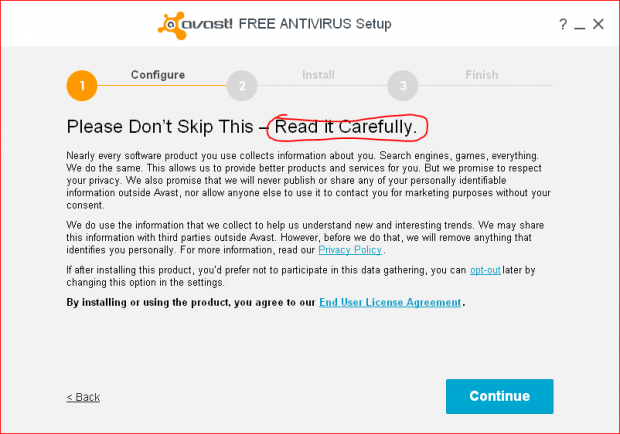
Task: Select the gray step 3 circle
Action: click(x=403, y=86)
